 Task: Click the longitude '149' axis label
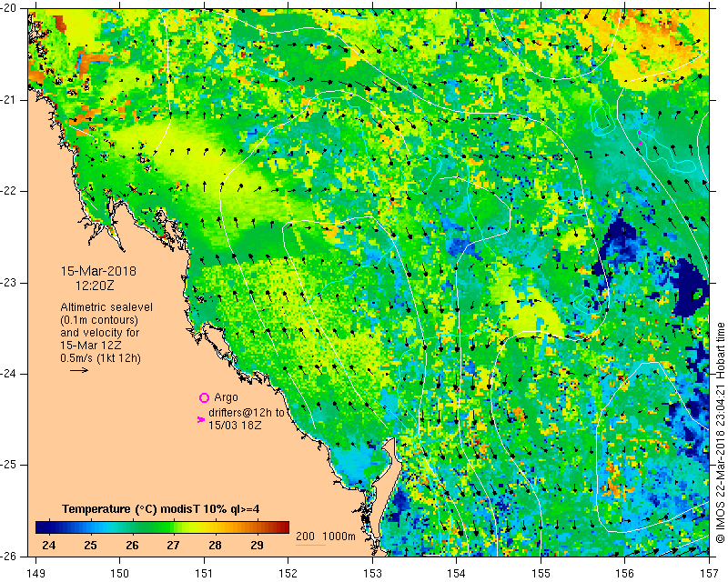(35, 574)
